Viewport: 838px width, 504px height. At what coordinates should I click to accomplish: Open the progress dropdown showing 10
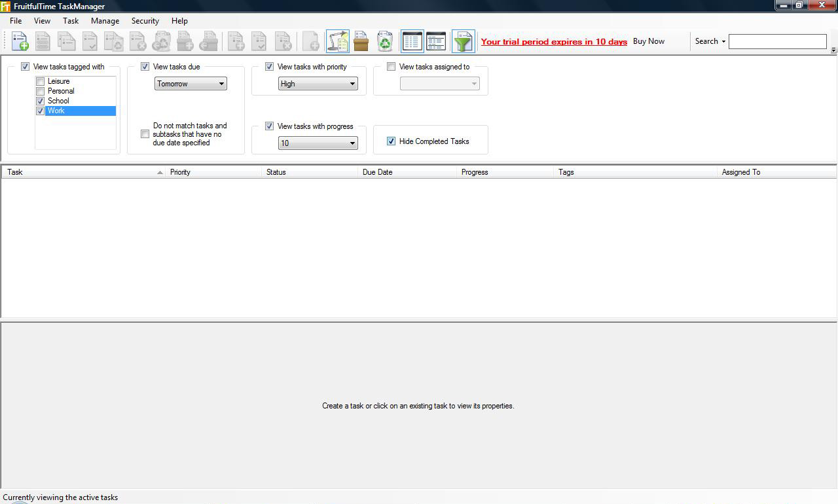coord(318,143)
